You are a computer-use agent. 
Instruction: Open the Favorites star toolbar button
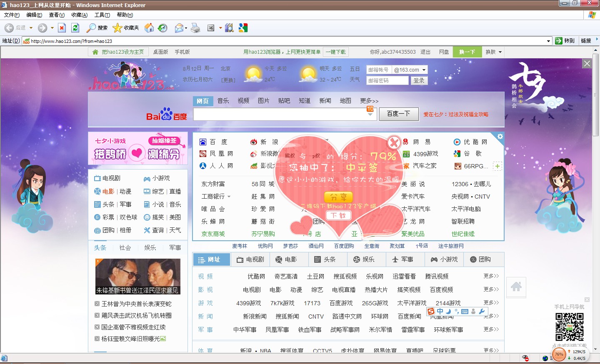pos(125,28)
